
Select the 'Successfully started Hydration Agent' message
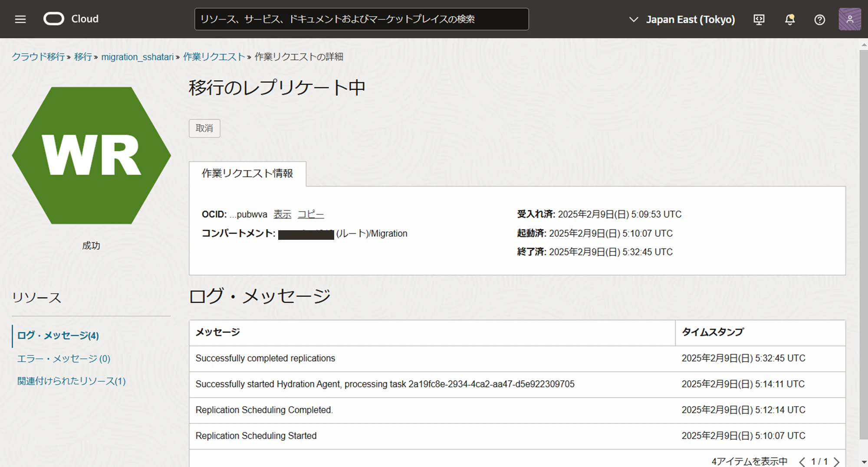click(385, 384)
